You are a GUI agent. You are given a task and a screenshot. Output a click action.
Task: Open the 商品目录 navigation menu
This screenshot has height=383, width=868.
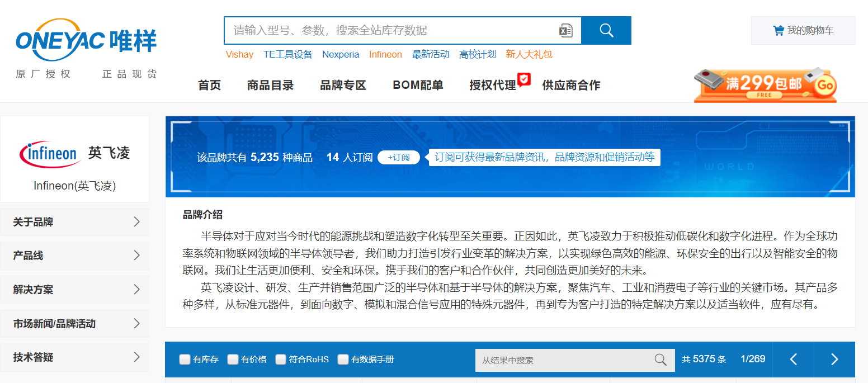(x=270, y=85)
